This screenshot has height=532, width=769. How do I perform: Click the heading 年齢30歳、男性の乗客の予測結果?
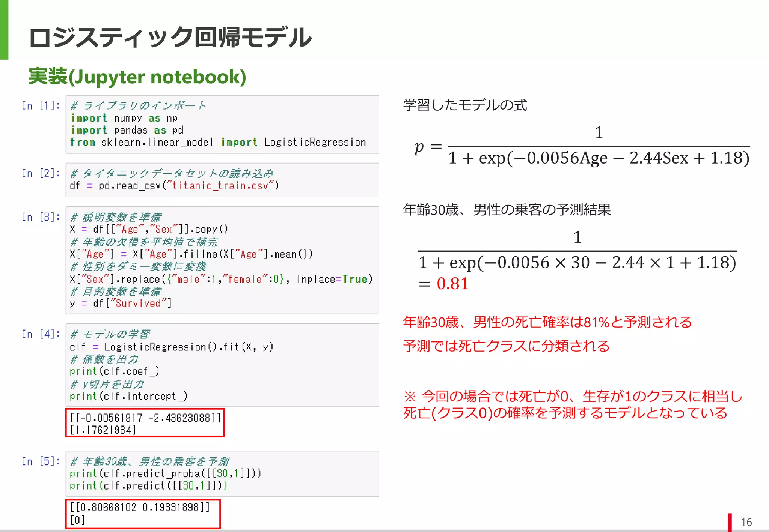pyautogui.click(x=507, y=209)
